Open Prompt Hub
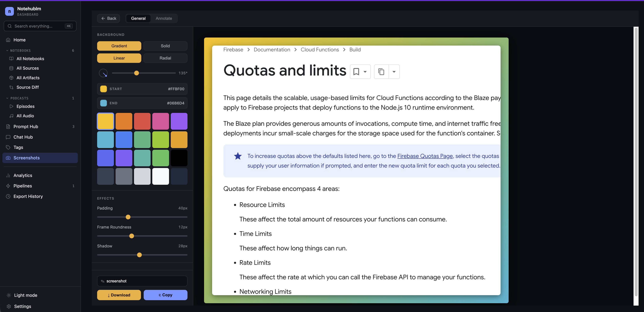 point(40,126)
